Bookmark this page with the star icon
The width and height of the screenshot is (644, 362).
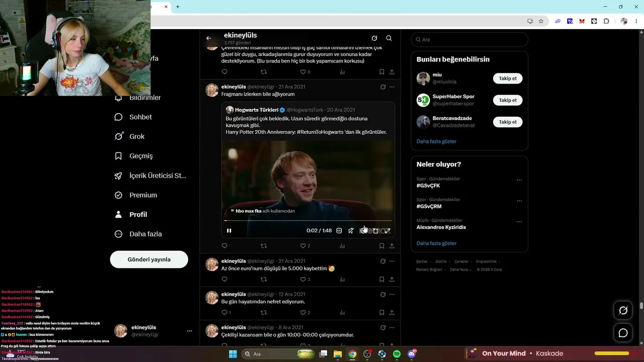point(541,21)
